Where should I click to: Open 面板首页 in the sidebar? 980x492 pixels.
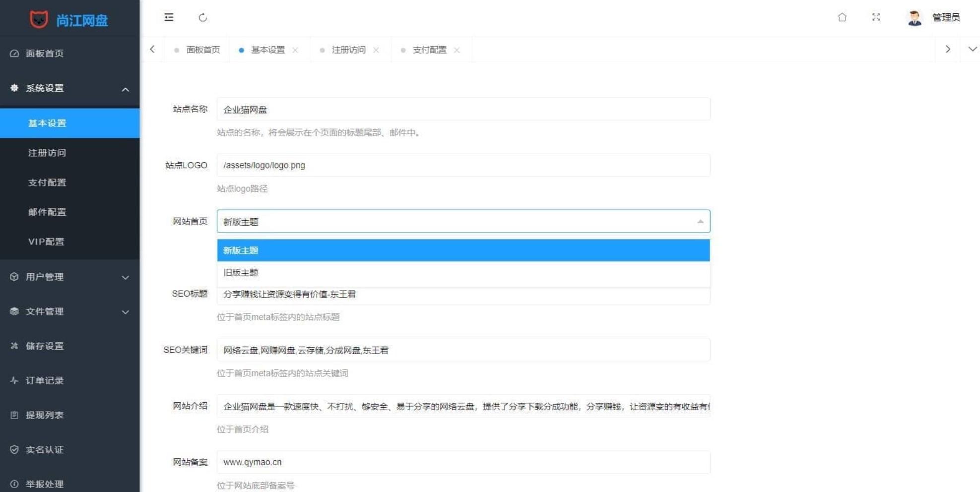point(69,53)
